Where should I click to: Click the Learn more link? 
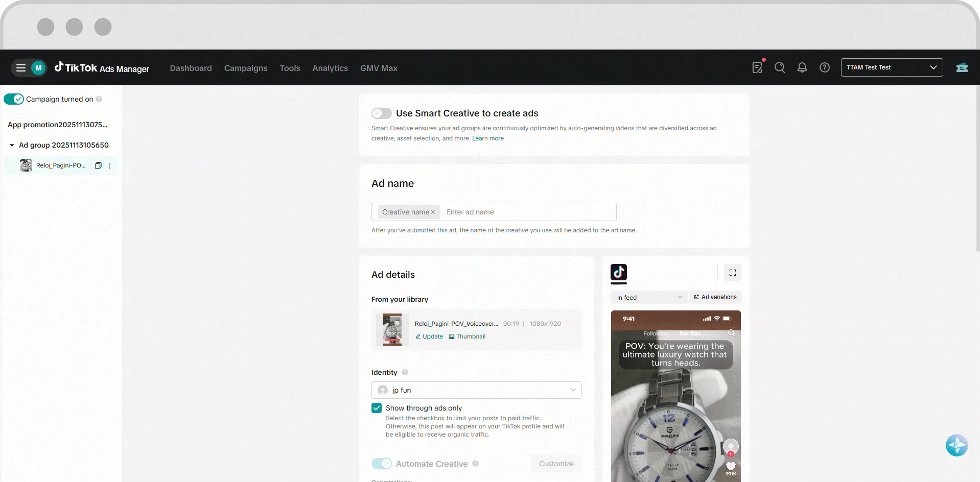pyautogui.click(x=488, y=138)
